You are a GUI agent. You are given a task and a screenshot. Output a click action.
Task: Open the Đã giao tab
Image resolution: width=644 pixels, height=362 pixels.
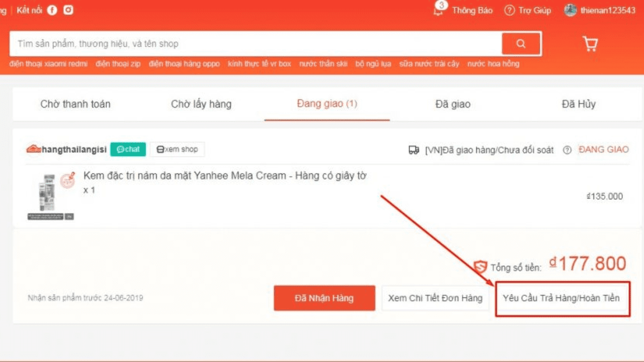click(x=453, y=104)
